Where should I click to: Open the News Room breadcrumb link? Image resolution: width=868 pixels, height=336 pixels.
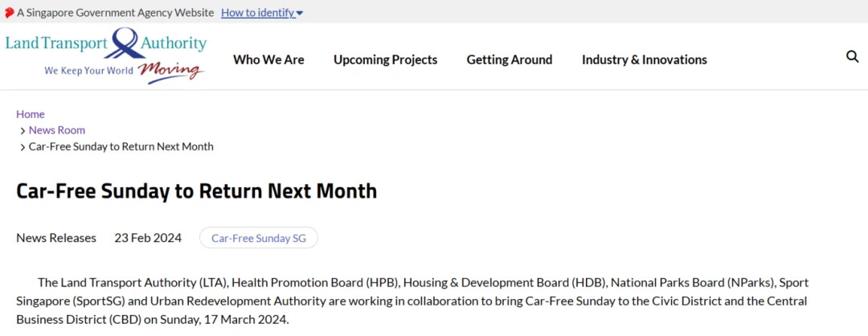57,130
